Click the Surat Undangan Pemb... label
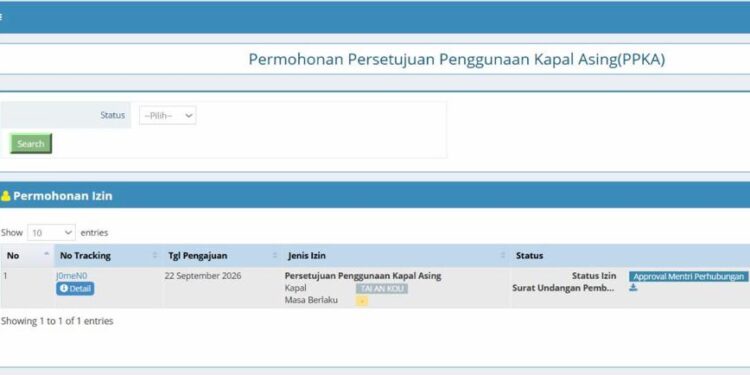Viewport: 750px width, 375px height. click(563, 288)
